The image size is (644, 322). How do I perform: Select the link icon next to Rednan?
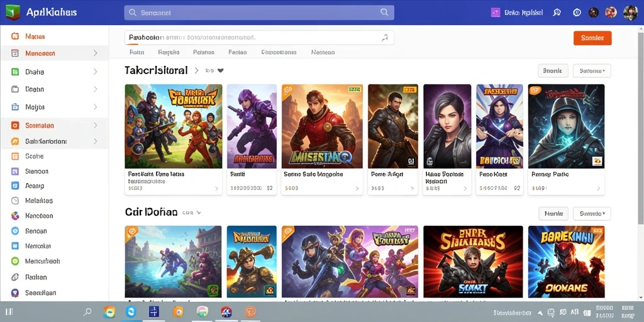tap(15, 277)
